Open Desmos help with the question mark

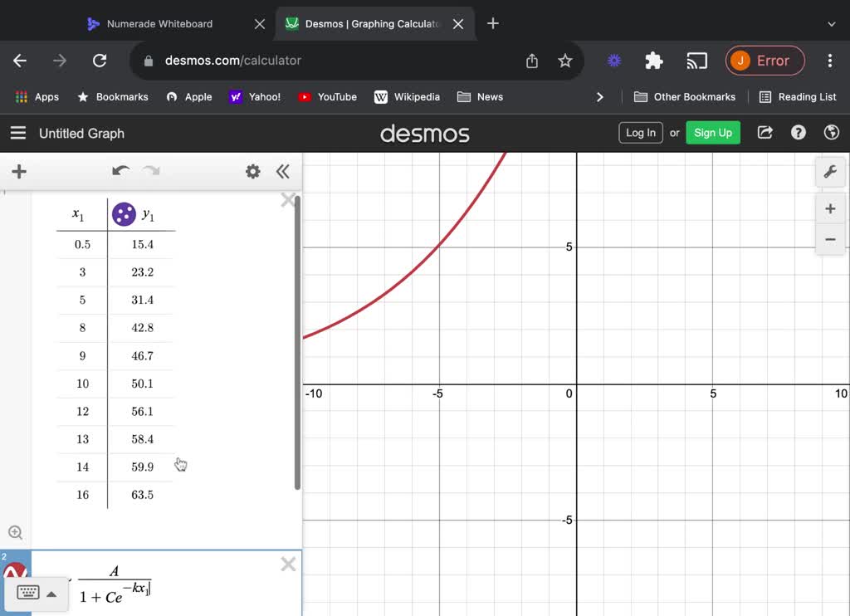click(x=798, y=132)
